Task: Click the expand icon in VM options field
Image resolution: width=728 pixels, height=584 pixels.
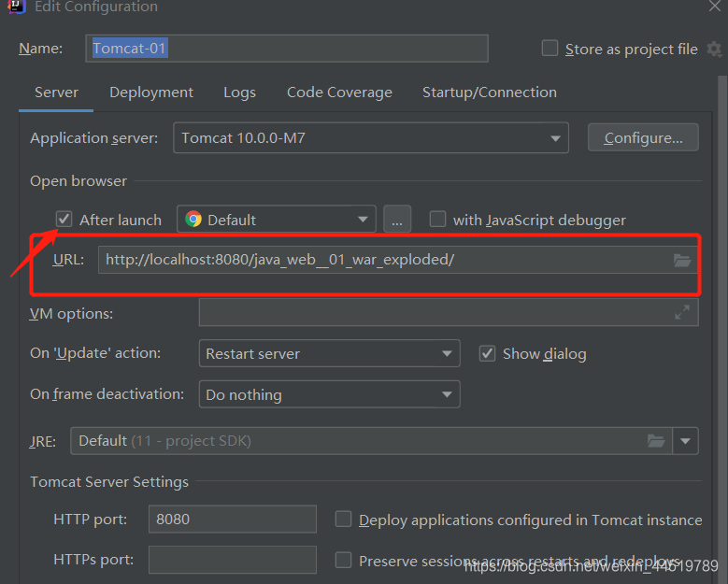Action: 682,312
